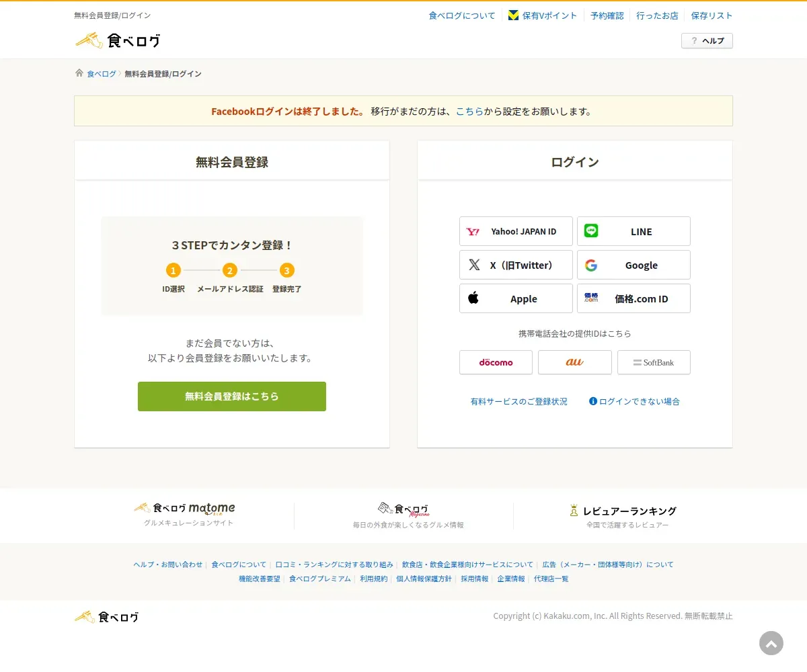The width and height of the screenshot is (807, 672).
Task: Click the green LINE logo icon
Action: (x=591, y=230)
